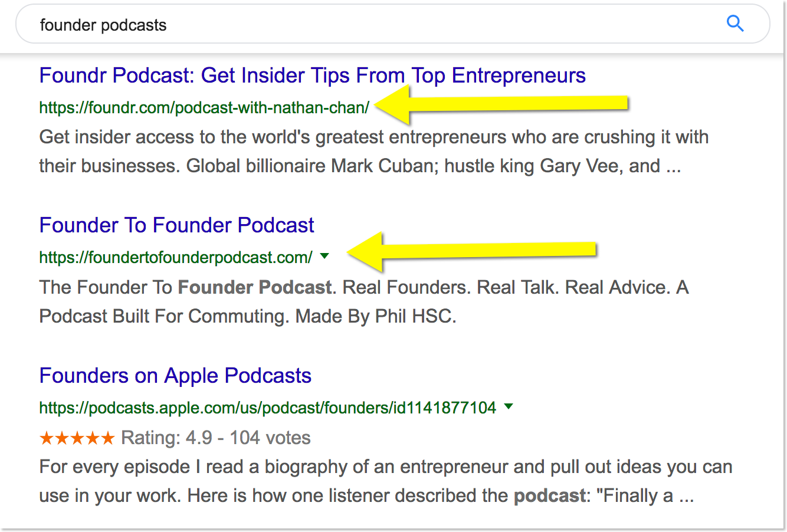This screenshot has width=787, height=532.
Task: Click the green foundertofounderpodcast.com URL text
Action: [175, 258]
